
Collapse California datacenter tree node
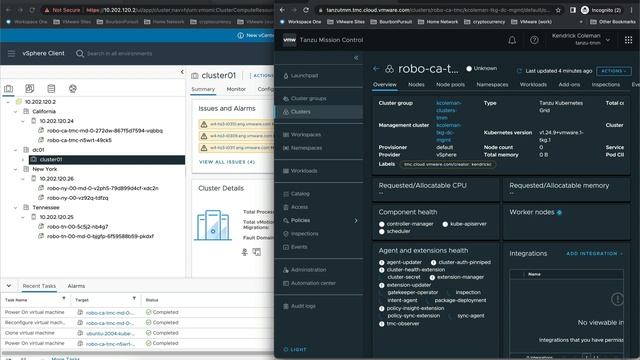pyautogui.click(x=16, y=111)
